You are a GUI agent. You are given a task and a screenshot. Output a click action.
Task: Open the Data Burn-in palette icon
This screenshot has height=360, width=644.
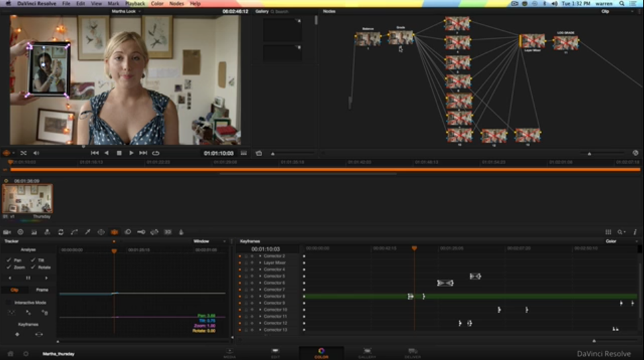point(181,233)
